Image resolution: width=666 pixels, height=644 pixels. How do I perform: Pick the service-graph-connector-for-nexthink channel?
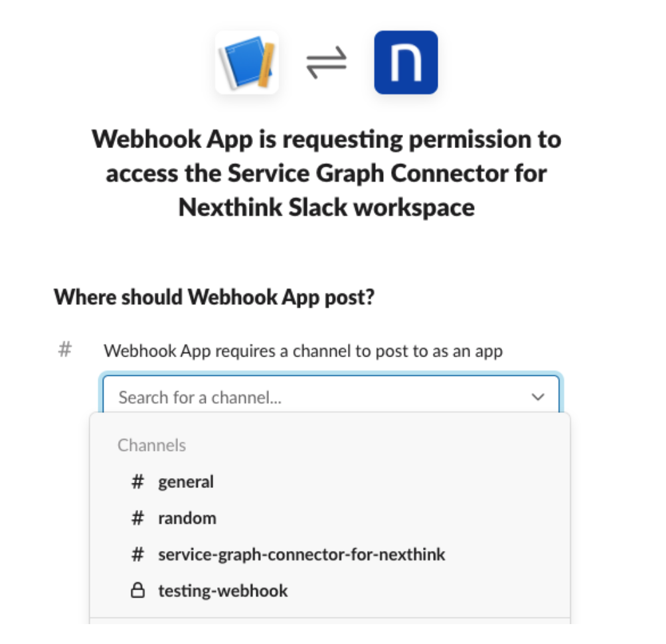pyautogui.click(x=301, y=554)
